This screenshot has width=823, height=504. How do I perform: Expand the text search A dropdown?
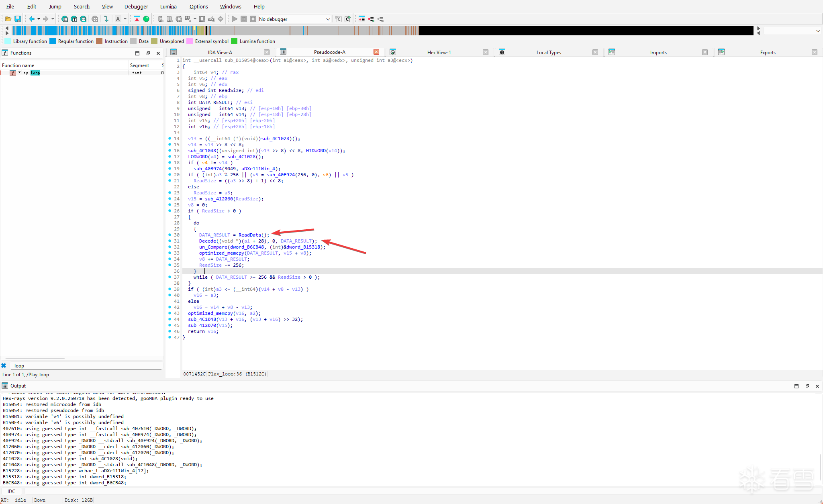tap(125, 19)
